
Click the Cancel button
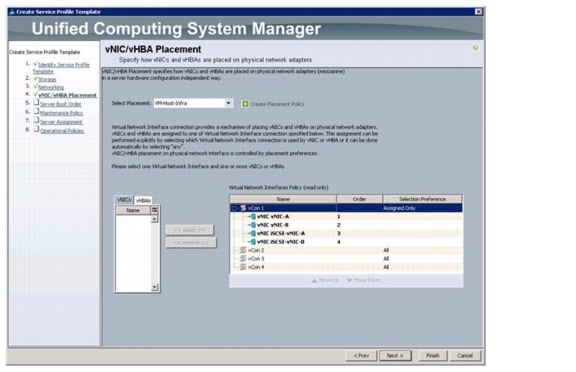pyautogui.click(x=465, y=355)
